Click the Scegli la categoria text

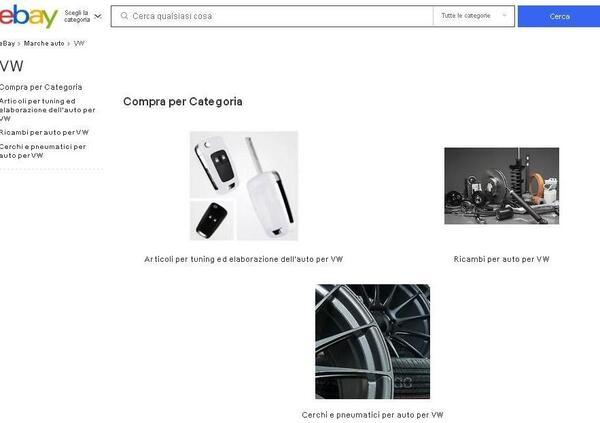(77, 16)
